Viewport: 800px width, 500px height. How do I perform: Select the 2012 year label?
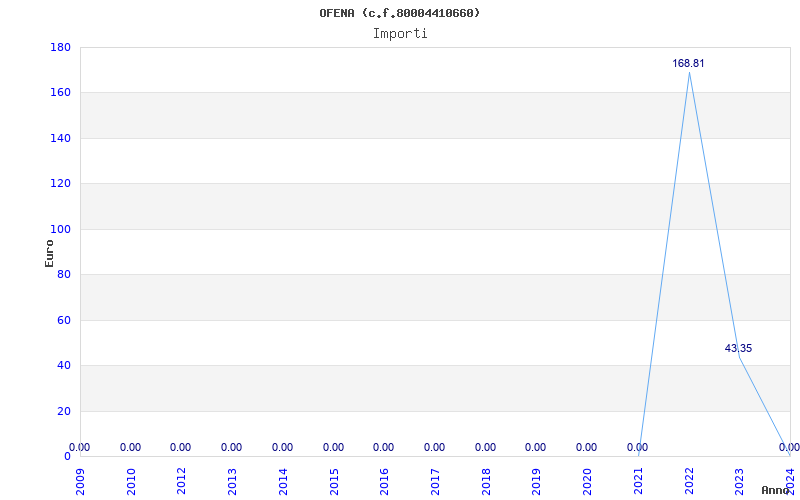pyautogui.click(x=182, y=481)
